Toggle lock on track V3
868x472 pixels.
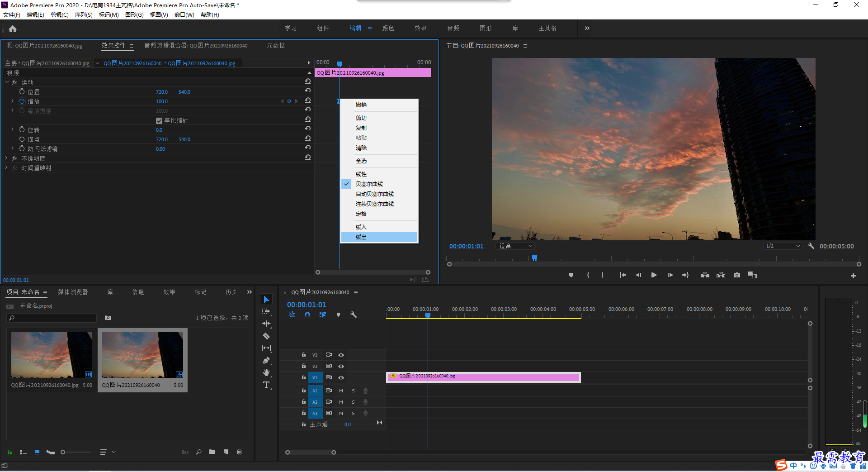(304, 355)
